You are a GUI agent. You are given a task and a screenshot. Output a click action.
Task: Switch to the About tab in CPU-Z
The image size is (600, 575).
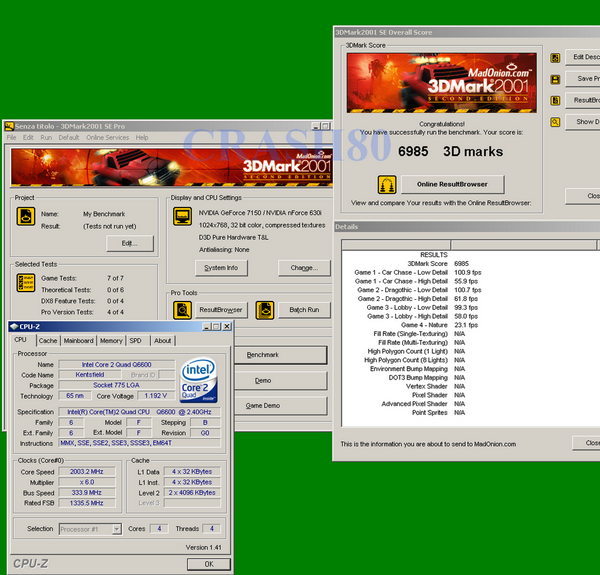(x=163, y=340)
